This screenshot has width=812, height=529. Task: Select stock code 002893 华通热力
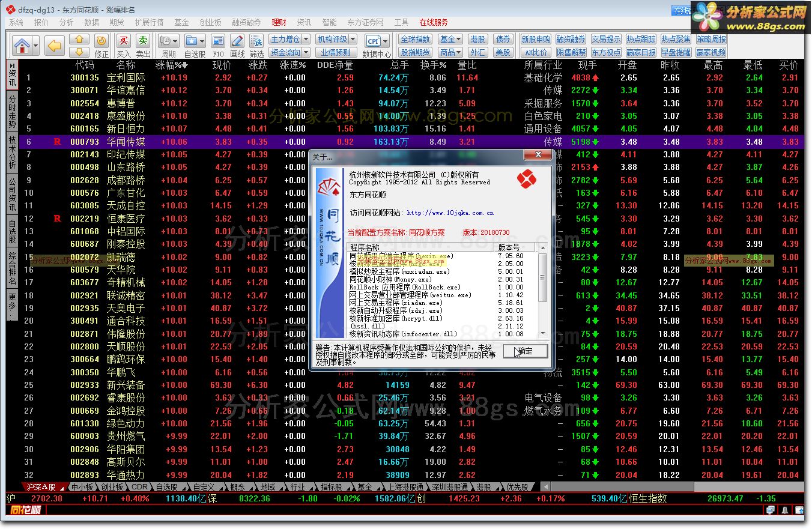coord(85,474)
